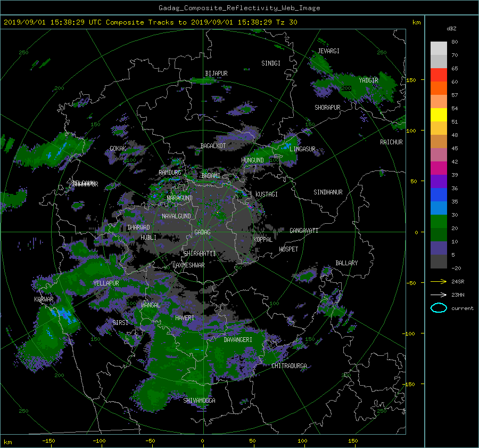Select the LINGASUR city label
This screenshot has height=448, width=479.
[x=302, y=149]
